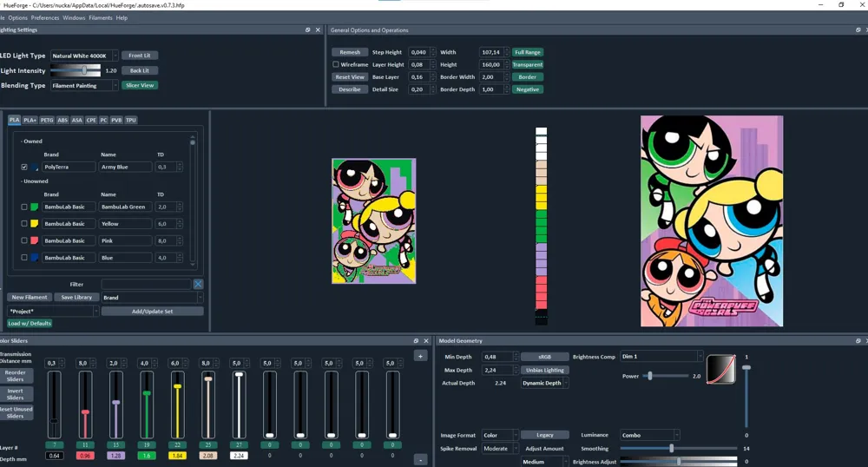Float the Lighting Settings panel

(308, 30)
